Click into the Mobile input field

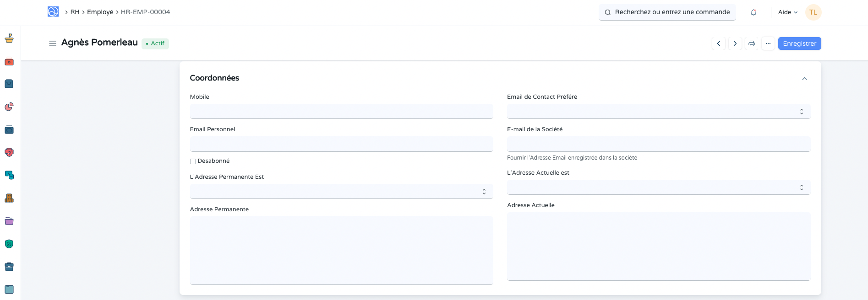click(x=341, y=112)
